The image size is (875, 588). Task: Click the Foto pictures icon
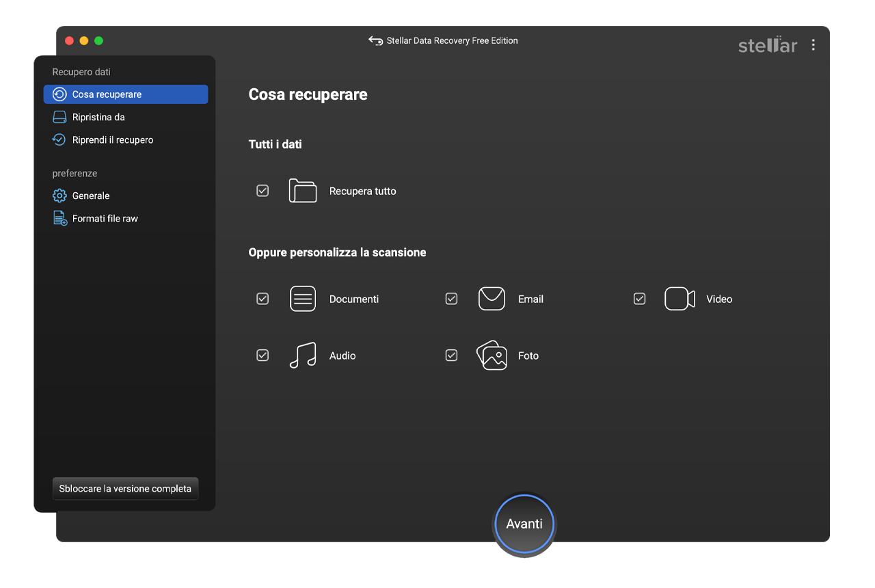coord(492,356)
